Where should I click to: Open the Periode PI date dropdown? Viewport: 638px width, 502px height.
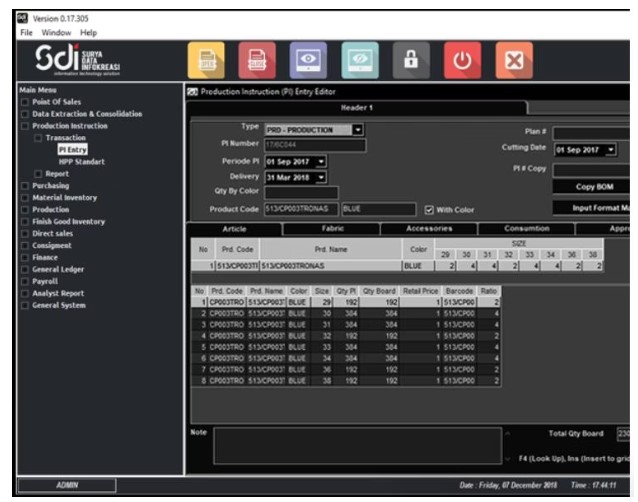[321, 162]
